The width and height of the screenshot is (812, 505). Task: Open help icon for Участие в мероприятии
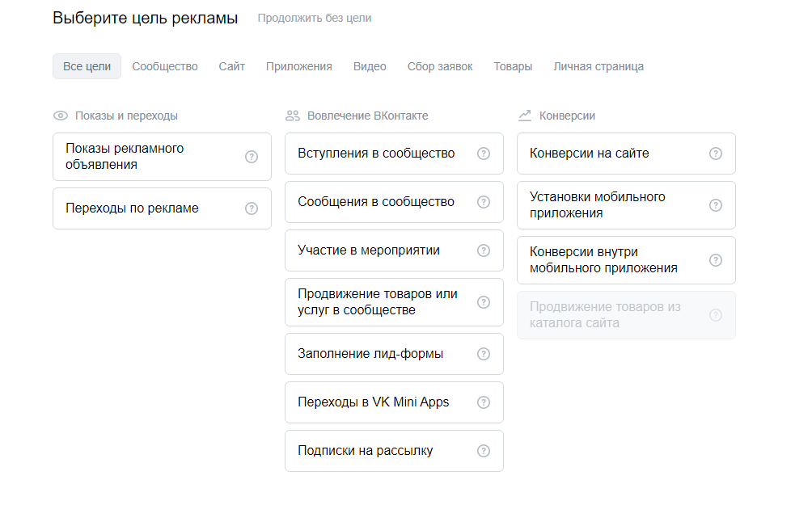[483, 251]
